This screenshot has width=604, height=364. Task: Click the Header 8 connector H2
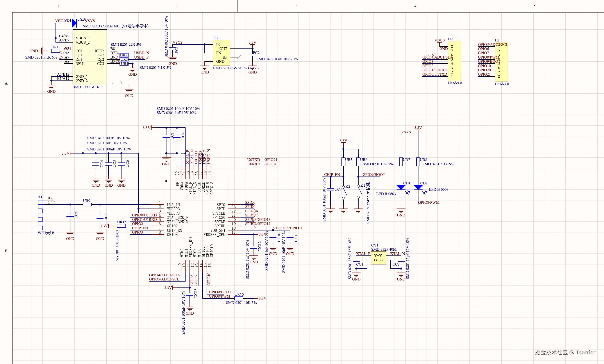pyautogui.click(x=455, y=61)
